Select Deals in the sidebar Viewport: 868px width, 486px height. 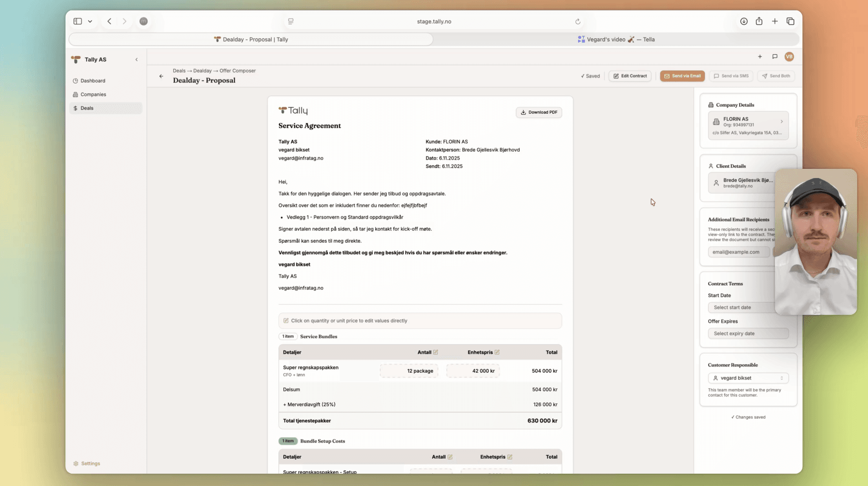pos(106,108)
